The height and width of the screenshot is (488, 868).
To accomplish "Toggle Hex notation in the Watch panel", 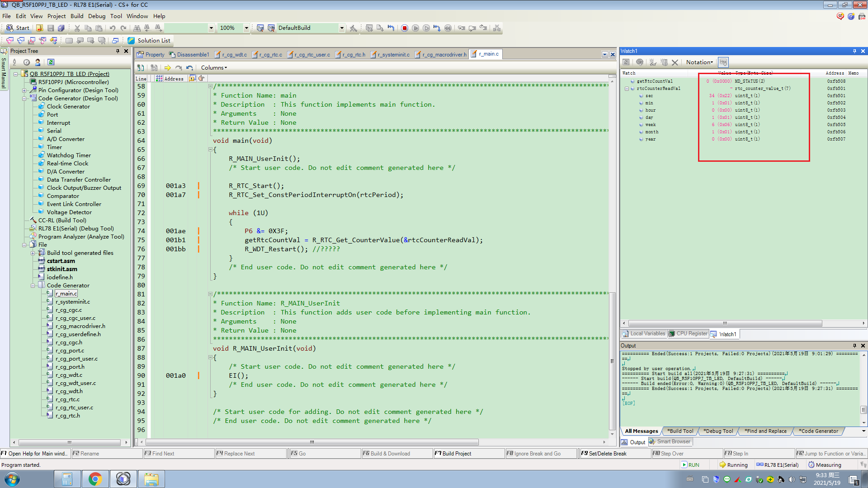I will tap(723, 62).
